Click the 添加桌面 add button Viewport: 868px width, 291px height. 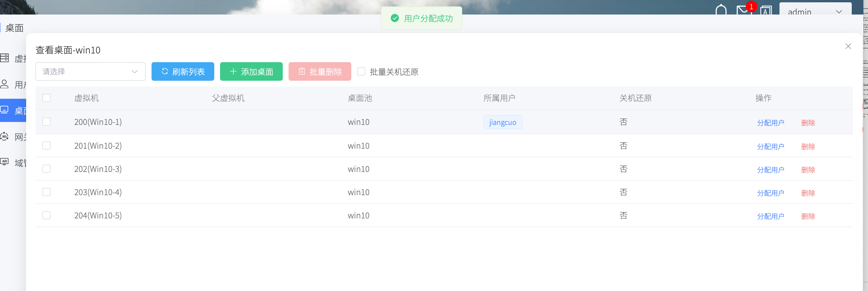pyautogui.click(x=251, y=71)
